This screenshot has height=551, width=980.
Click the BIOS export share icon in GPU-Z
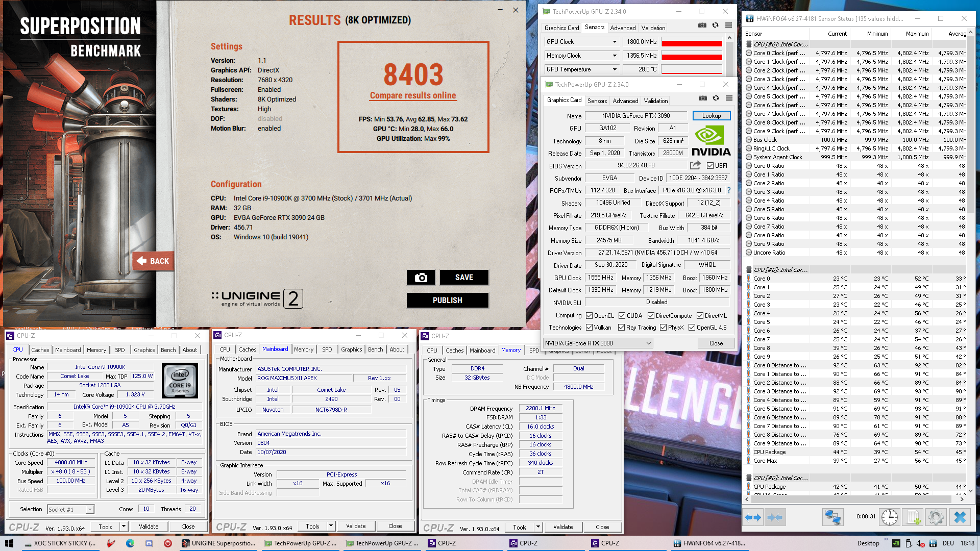click(695, 165)
